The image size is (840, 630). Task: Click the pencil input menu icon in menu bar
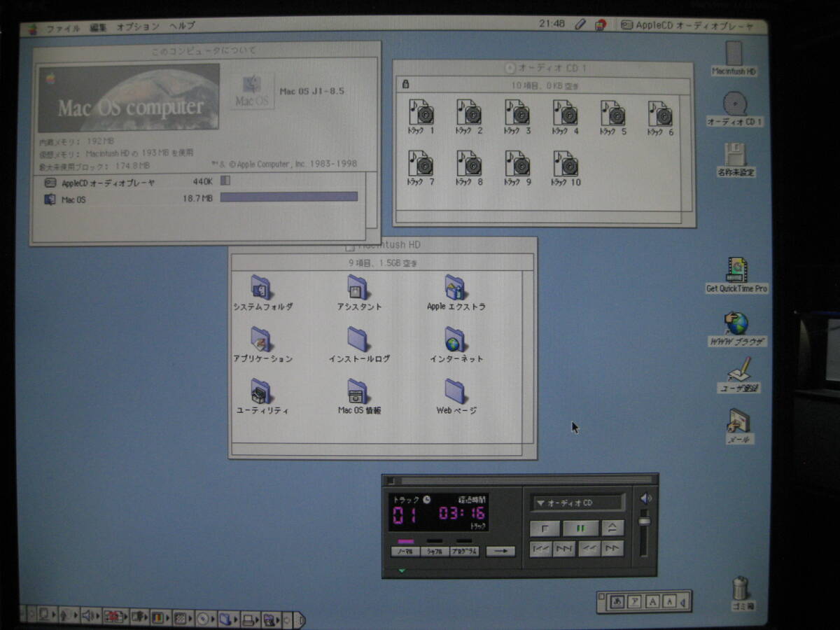pos(580,24)
